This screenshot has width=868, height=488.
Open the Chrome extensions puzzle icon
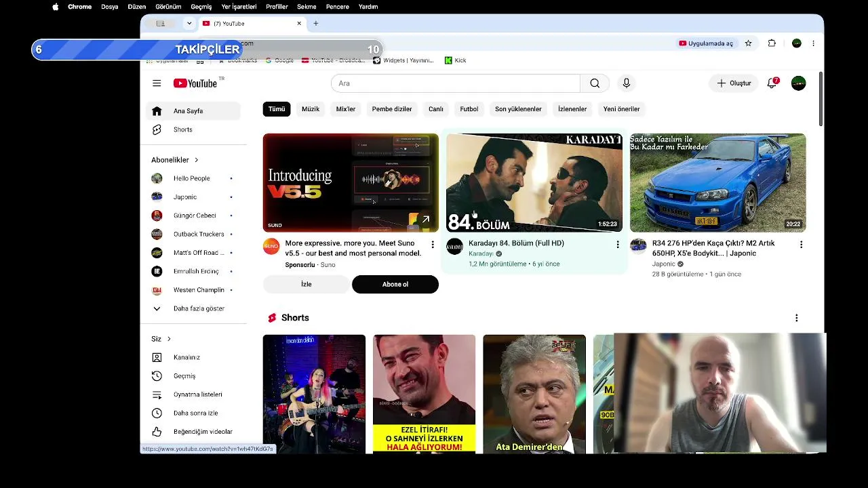tap(772, 43)
